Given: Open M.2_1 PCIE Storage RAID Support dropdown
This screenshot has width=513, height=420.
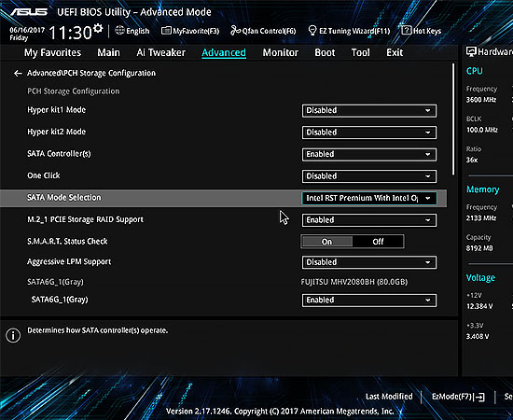Looking at the screenshot, I should click(369, 220).
